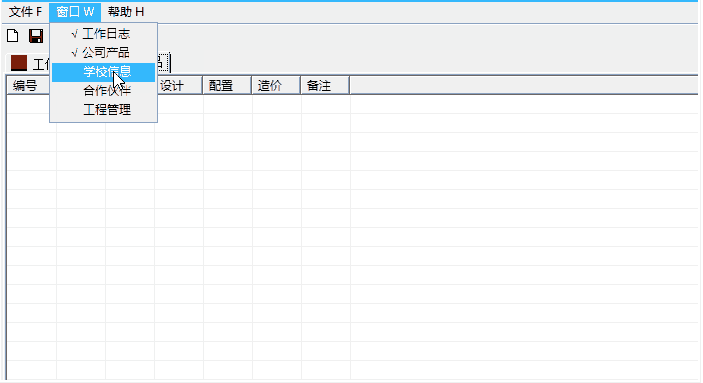Click the 备注 column header
Viewport: 703px width, 383px height.
(325, 85)
